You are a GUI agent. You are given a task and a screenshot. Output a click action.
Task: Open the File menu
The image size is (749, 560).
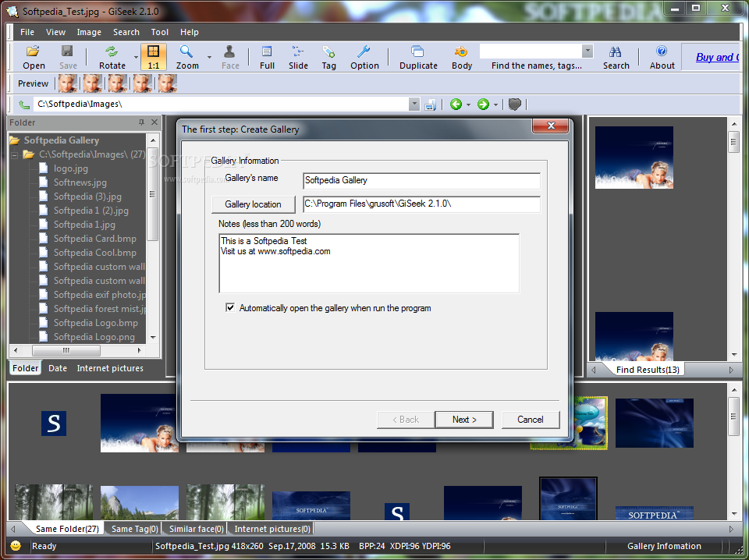pos(27,32)
